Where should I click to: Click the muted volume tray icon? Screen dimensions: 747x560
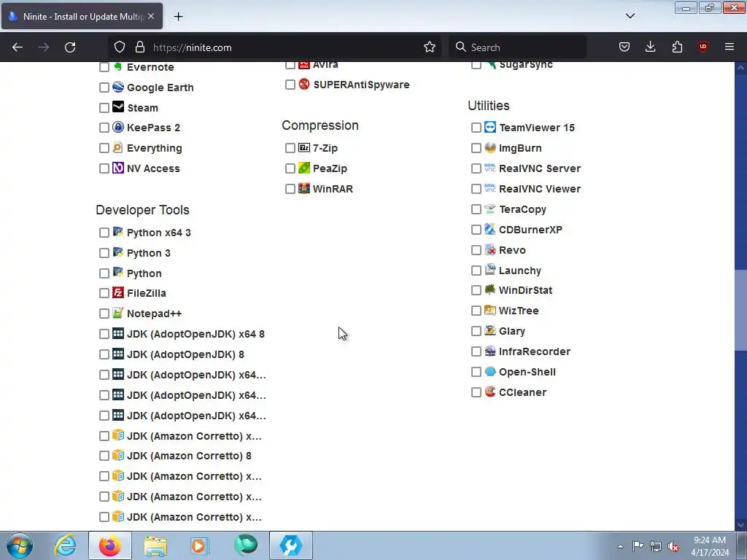pyautogui.click(x=673, y=547)
